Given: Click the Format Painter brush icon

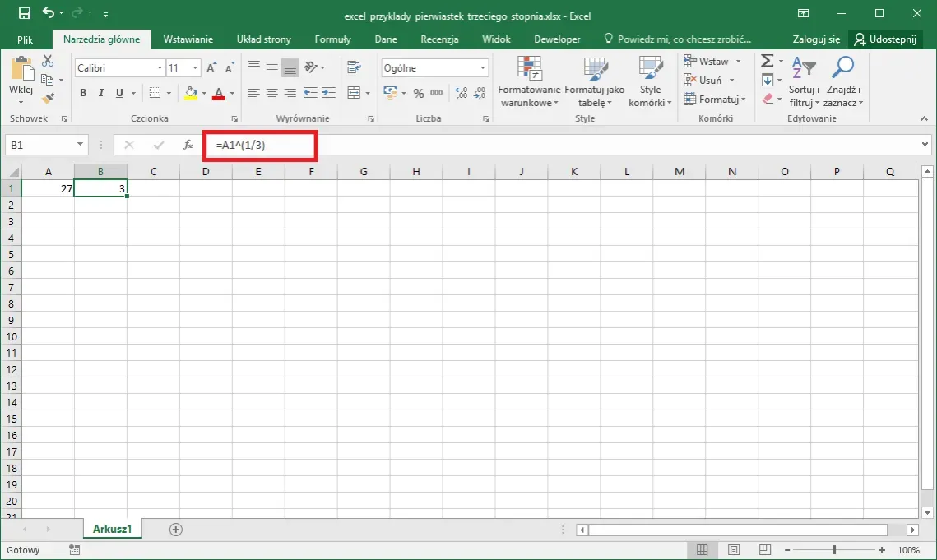Looking at the screenshot, I should [47, 98].
